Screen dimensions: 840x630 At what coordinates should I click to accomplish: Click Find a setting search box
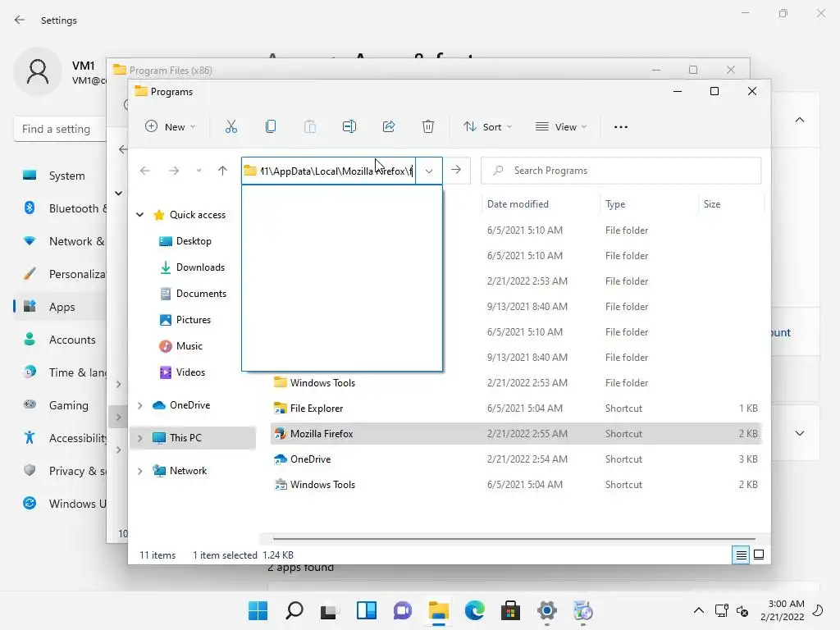tap(60, 129)
